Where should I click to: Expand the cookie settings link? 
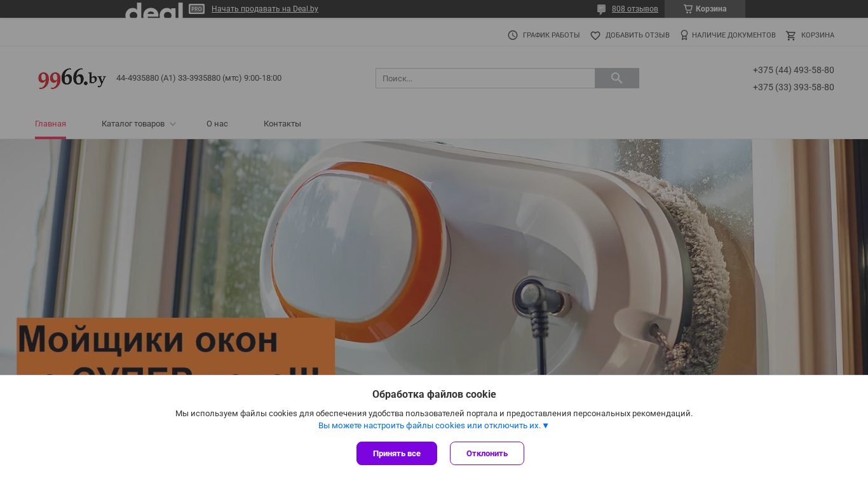point(434,426)
